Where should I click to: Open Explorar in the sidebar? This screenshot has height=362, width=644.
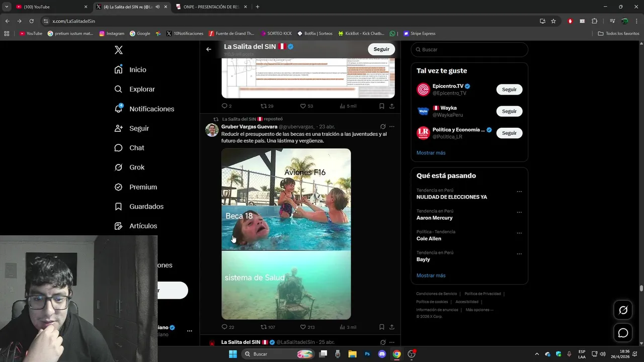(134, 89)
